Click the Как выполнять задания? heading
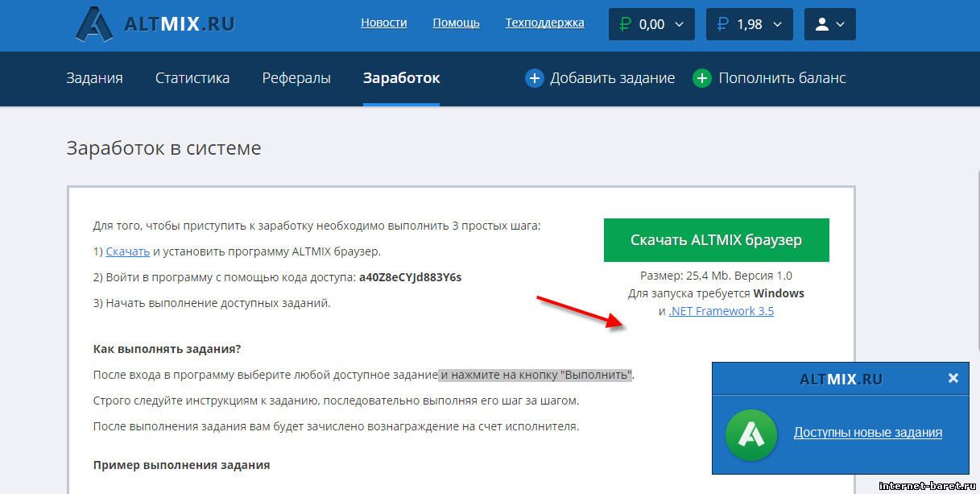 [167, 349]
